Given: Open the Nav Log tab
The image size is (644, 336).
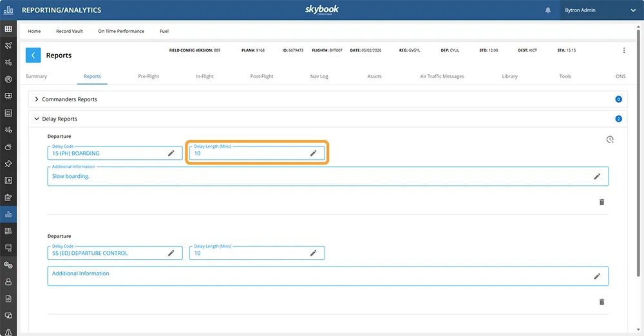Looking at the screenshot, I should 319,76.
